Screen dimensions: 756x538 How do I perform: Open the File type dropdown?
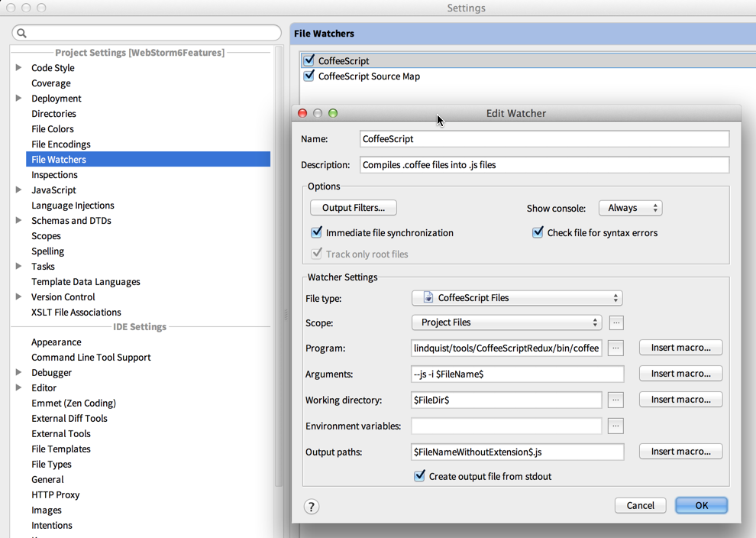pyautogui.click(x=517, y=298)
